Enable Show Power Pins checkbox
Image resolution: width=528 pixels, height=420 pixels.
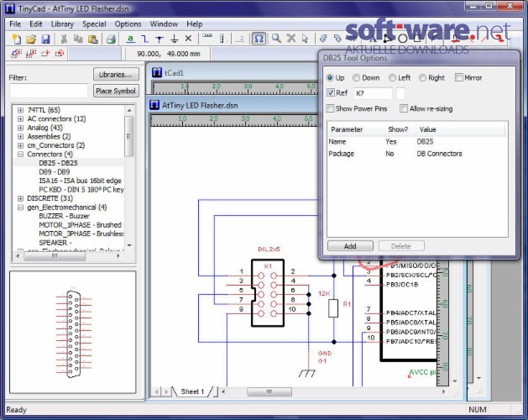pos(331,108)
